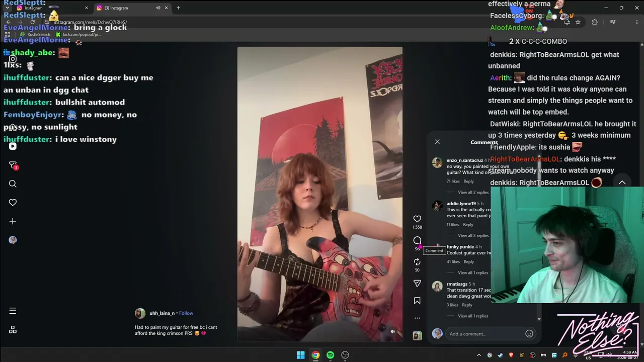Open rmatiasgs's profile from the comment

(457, 284)
